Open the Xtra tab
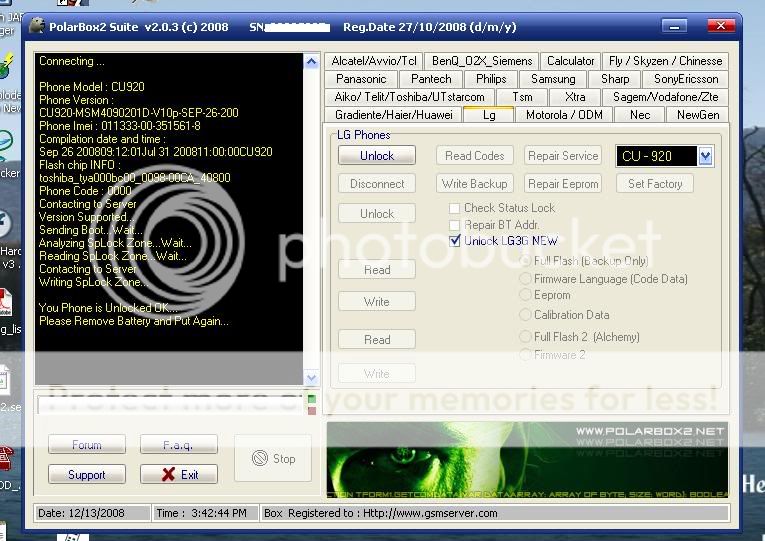This screenshot has height=541, width=765. point(575,97)
